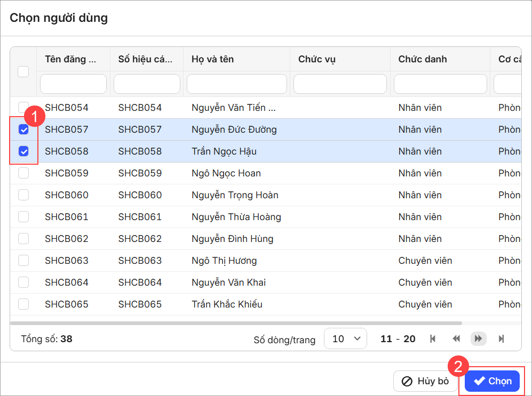
Task: Focus the Chức vụ filter field
Action: [340, 84]
